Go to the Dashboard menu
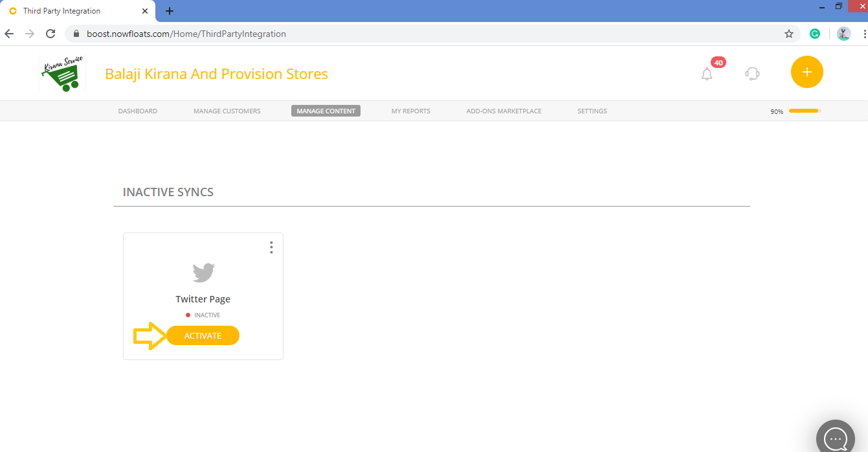This screenshot has width=868, height=452. tap(137, 111)
